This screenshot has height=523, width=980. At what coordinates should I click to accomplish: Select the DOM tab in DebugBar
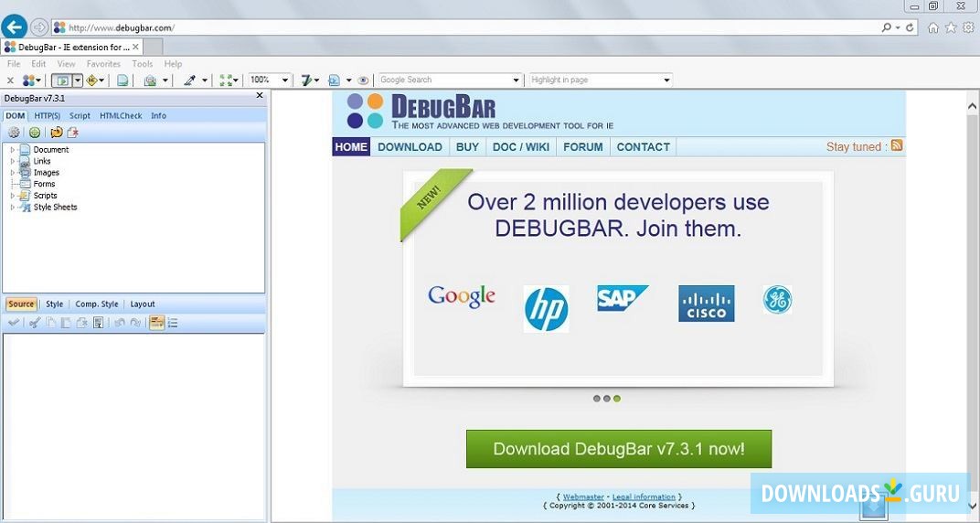point(16,115)
